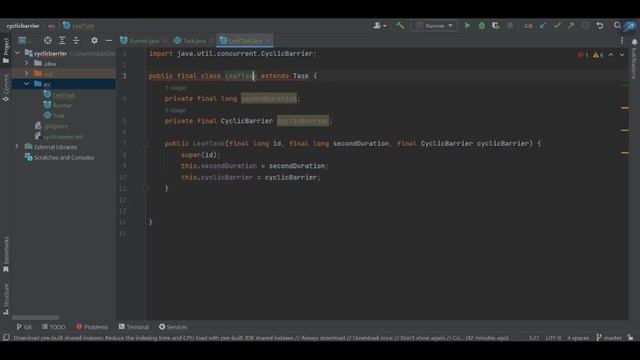The width and height of the screenshot is (640, 360).
Task: Expand the orange out folder
Action: pyautogui.click(x=27, y=73)
